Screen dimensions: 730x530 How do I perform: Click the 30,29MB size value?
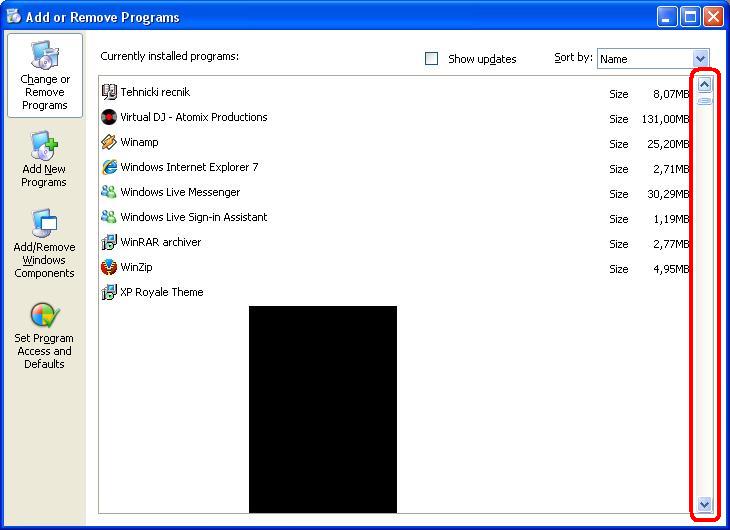668,194
